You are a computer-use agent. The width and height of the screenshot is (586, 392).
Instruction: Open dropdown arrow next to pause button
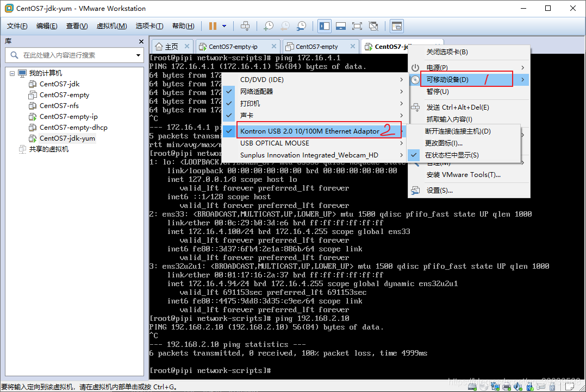(x=224, y=26)
